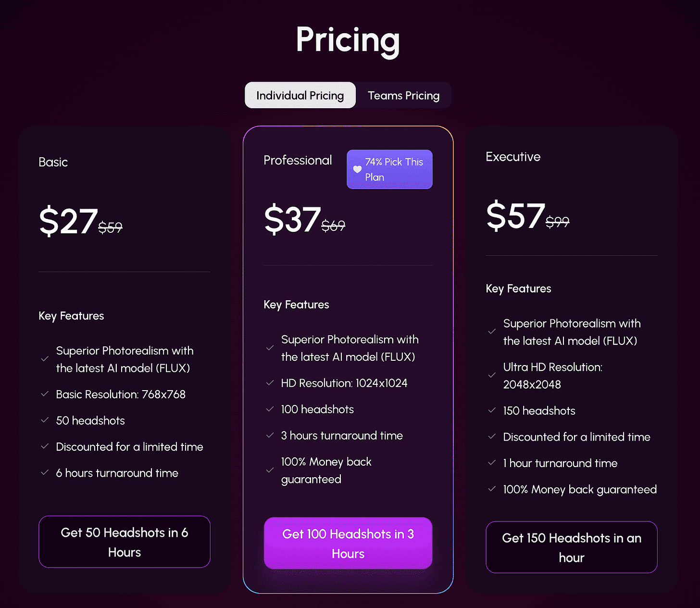Click checkmark next to HD Resolution: 1024x1024

point(270,383)
